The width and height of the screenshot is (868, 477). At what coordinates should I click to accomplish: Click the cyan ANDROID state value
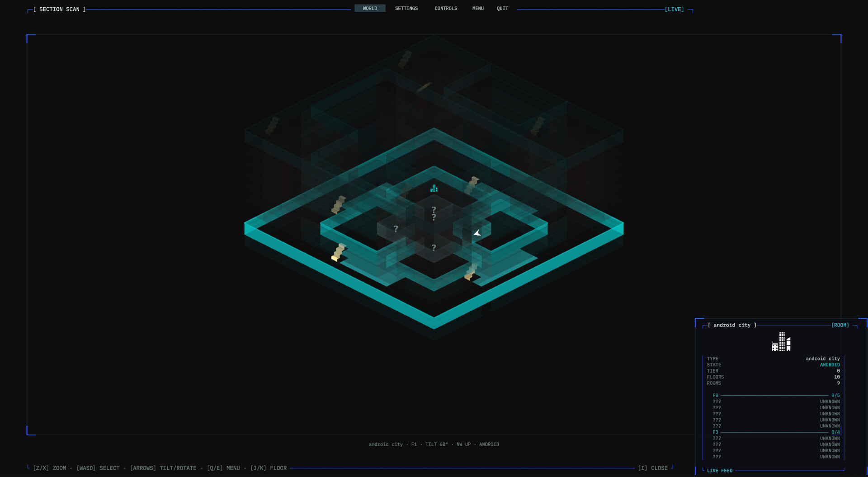click(830, 365)
